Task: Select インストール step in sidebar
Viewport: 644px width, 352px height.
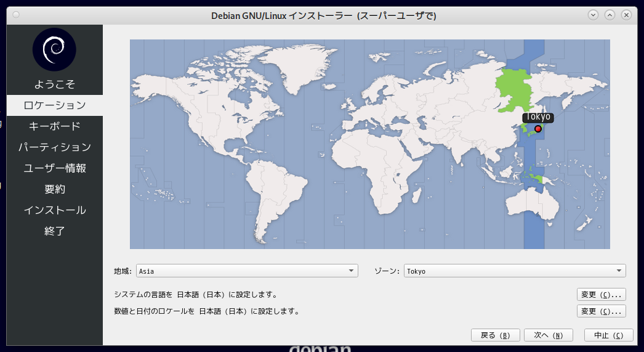Action: click(x=55, y=210)
